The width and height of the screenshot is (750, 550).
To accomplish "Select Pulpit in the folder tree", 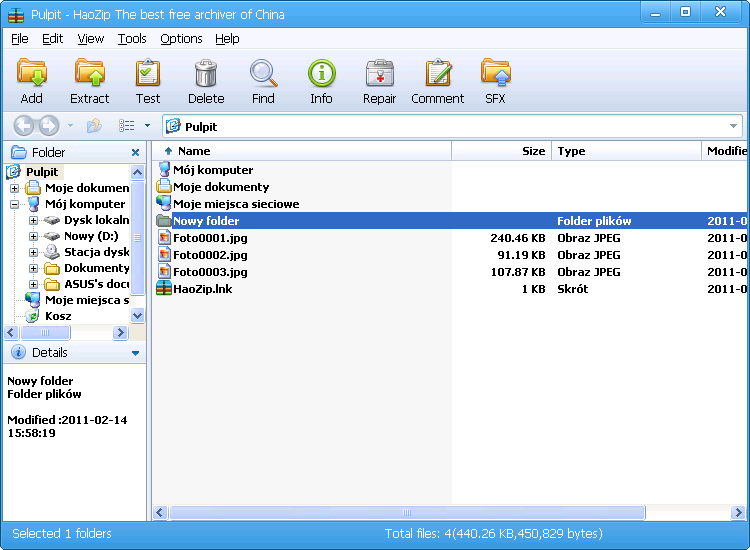I will point(42,172).
